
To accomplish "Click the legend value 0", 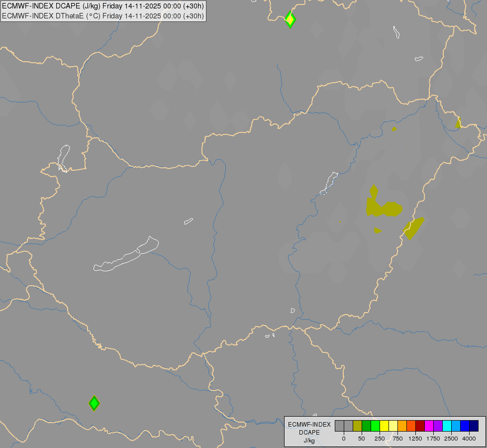I will 344,439.
